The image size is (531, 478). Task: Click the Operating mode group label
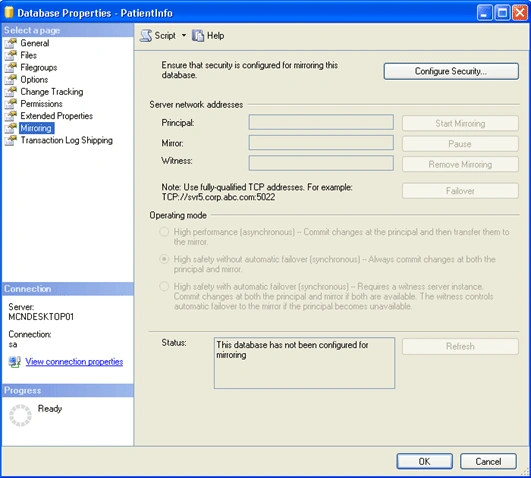178,215
